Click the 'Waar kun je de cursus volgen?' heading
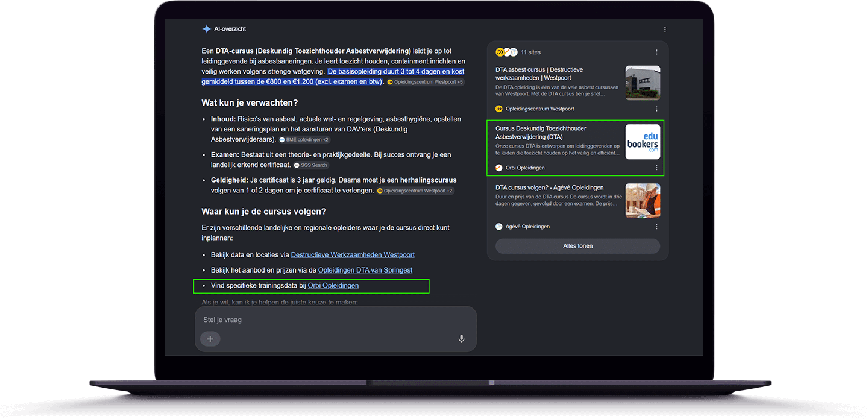The width and height of the screenshot is (868, 419). (264, 212)
